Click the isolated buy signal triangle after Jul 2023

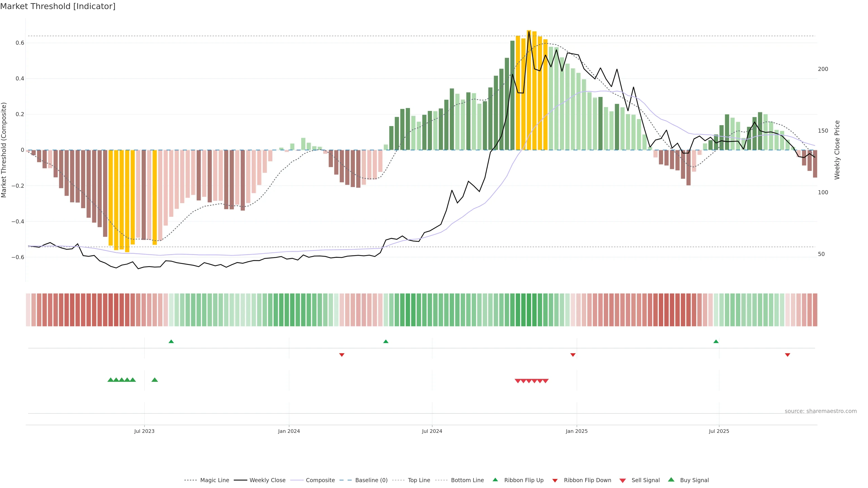point(155,380)
